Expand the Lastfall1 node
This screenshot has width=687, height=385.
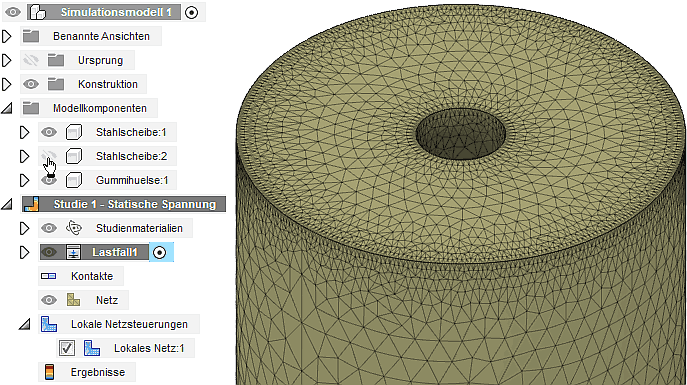click(x=25, y=252)
